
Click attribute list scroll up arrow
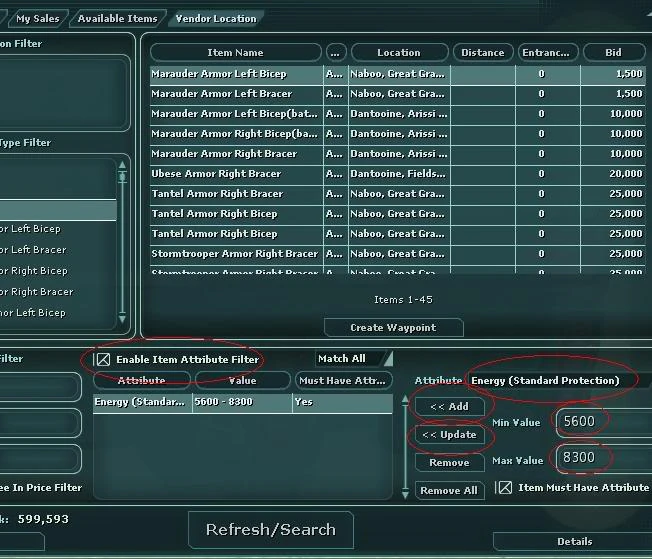pos(405,400)
